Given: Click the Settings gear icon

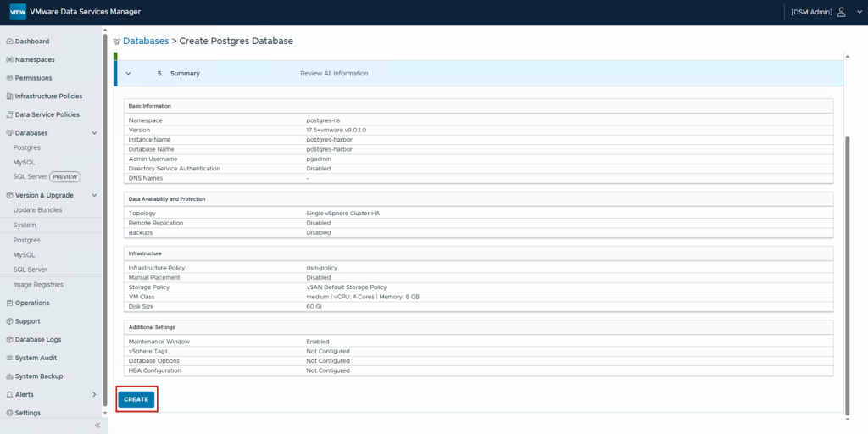Looking at the screenshot, I should (9, 413).
